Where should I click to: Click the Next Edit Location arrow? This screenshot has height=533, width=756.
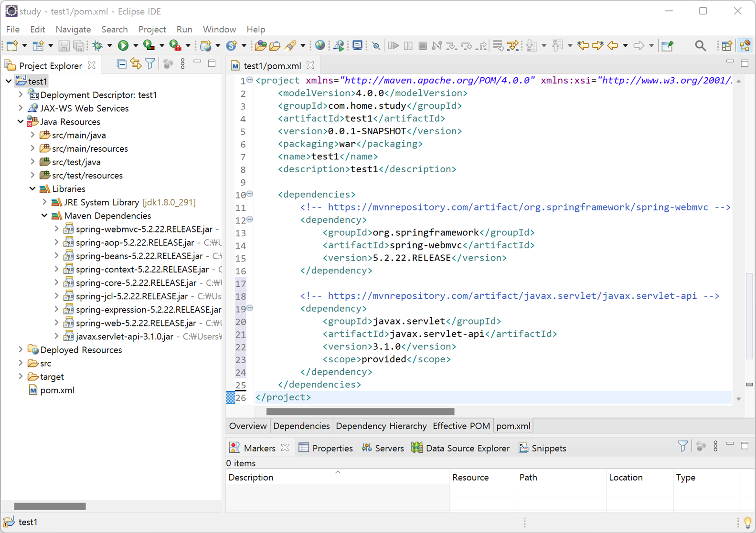pyautogui.click(x=597, y=46)
